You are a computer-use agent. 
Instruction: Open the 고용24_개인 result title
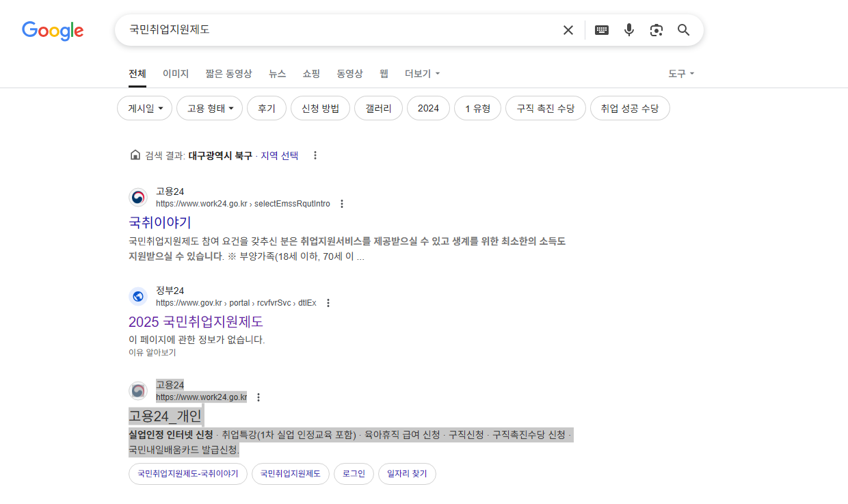click(x=165, y=416)
